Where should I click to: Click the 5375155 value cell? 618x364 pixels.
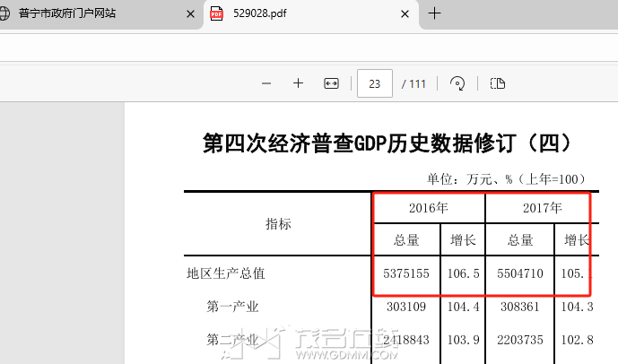point(406,273)
